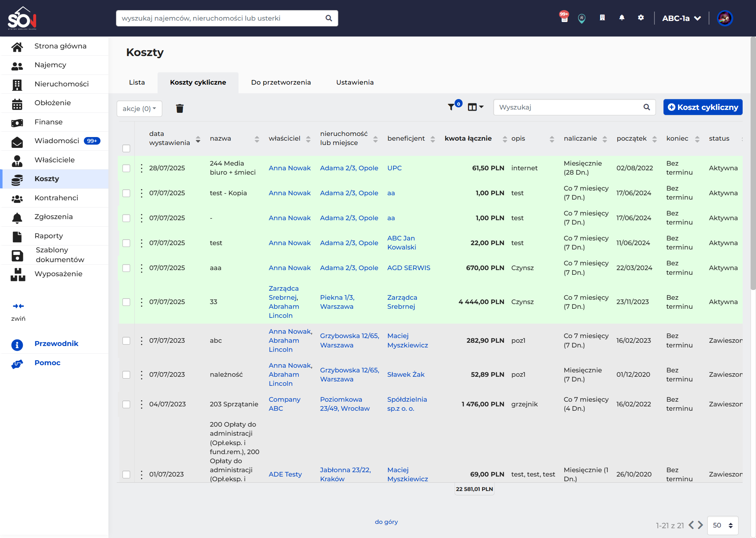This screenshot has width=756, height=538.
Task: Sort by kwota łącznie column
Action: (x=505, y=139)
